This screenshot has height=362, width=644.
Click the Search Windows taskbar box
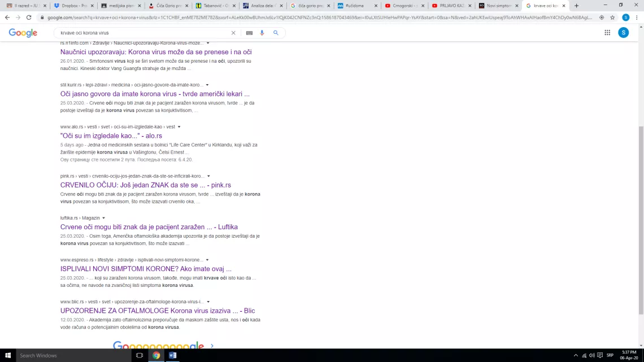[73, 355]
